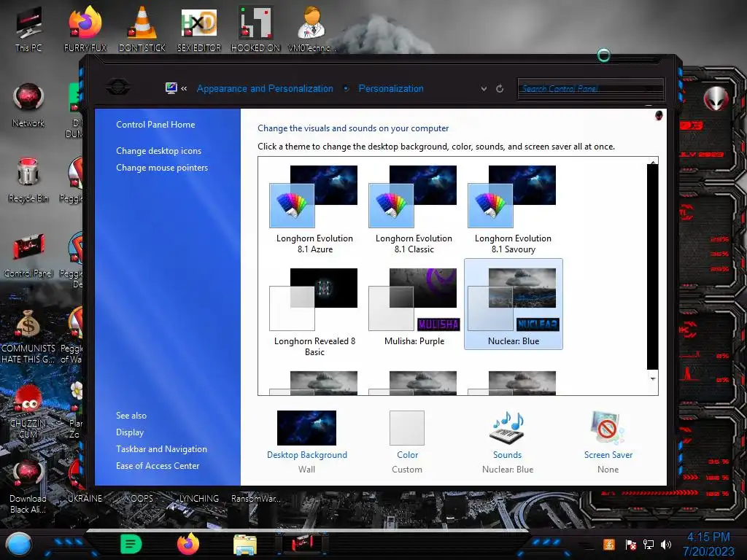Open the VM0Technic desktop shortcut
747x560 pixels.
coord(312,28)
